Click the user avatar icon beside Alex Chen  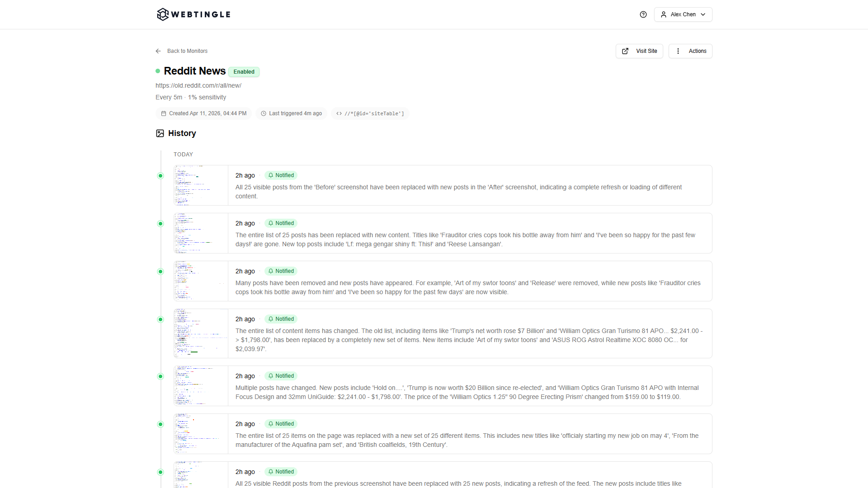tap(664, 14)
